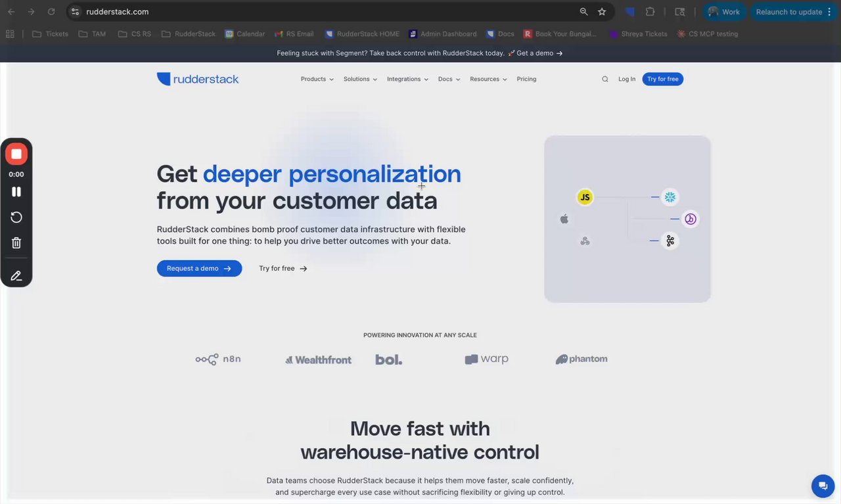Open the Docs bookmark
The height and width of the screenshot is (504, 841).
(500, 34)
